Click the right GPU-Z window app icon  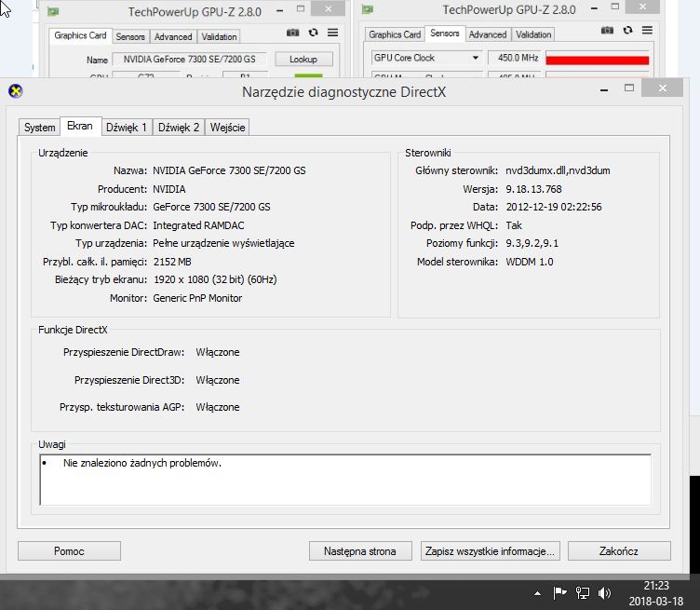(368, 9)
